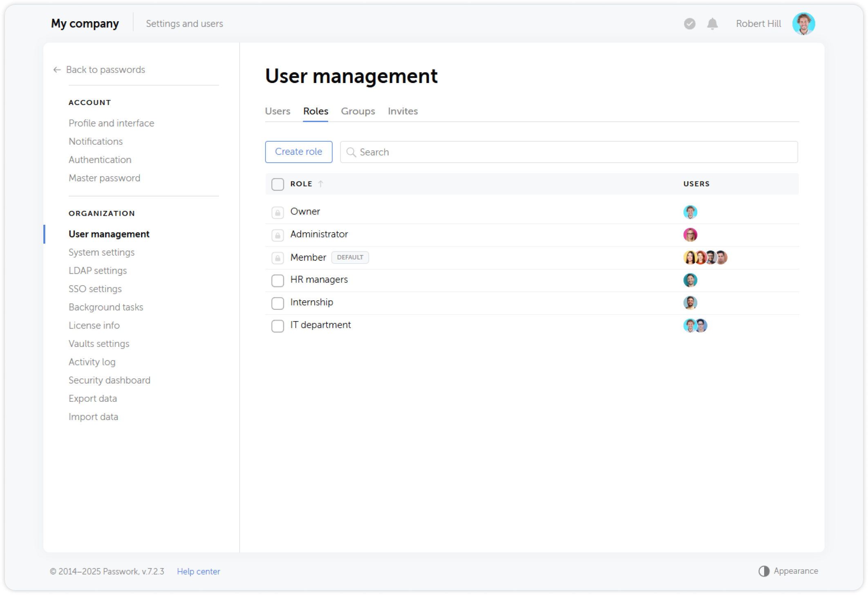Open the Owner role's user avatar
Image resolution: width=868 pixels, height=595 pixels.
click(690, 212)
